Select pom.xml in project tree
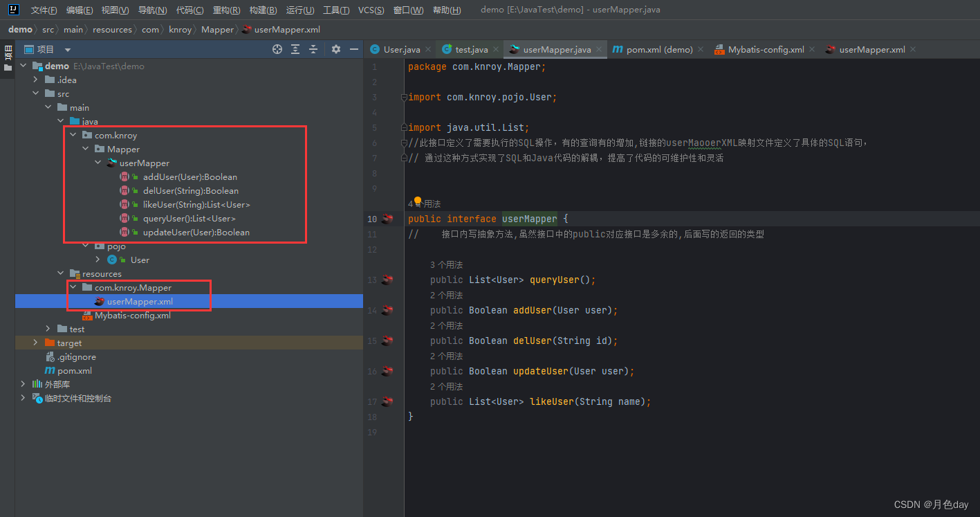980x517 pixels. tap(75, 370)
